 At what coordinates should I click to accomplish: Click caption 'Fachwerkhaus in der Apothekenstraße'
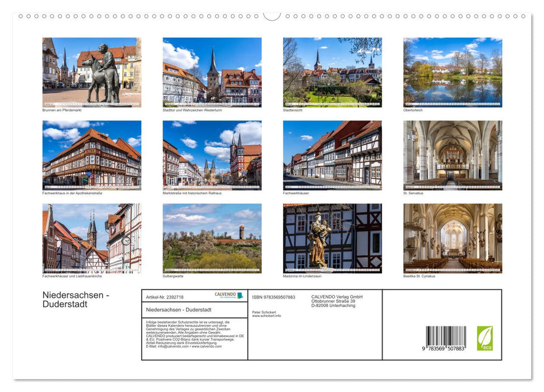click(72, 193)
